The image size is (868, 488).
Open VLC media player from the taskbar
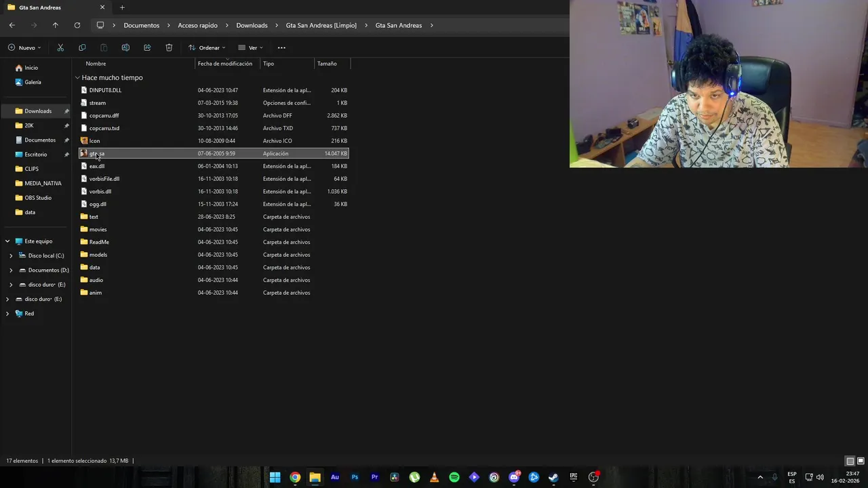[434, 477]
